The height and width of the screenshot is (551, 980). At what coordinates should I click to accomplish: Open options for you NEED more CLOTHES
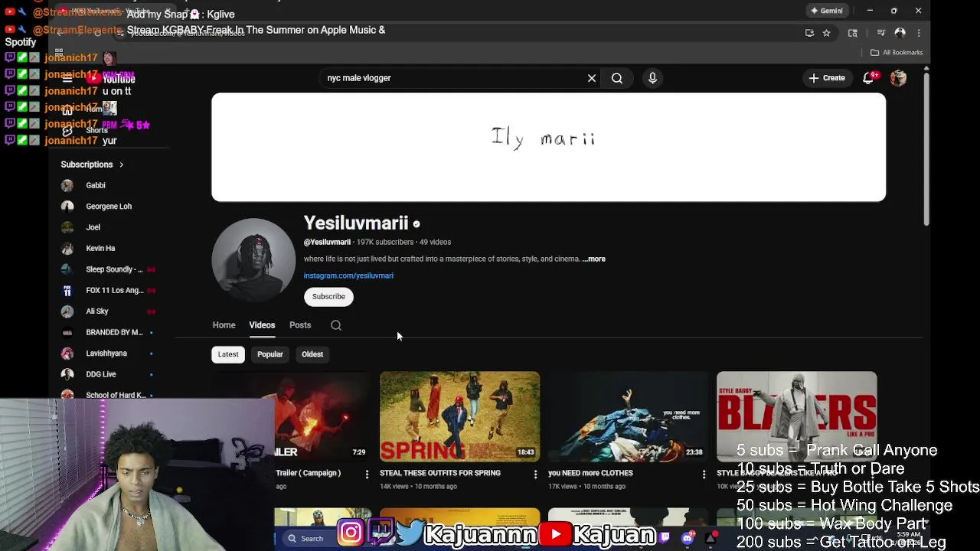tap(704, 474)
